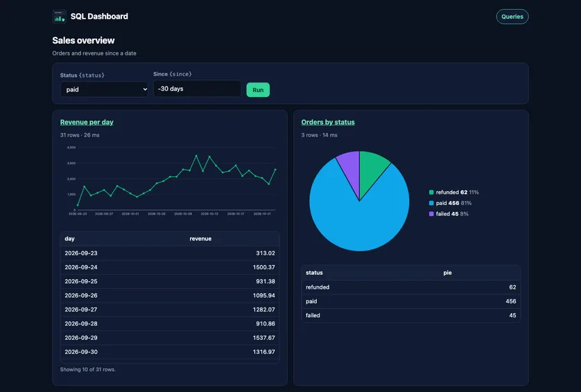Click the 2026-10-09 x-axis label
The image size is (581, 392).
point(183,213)
